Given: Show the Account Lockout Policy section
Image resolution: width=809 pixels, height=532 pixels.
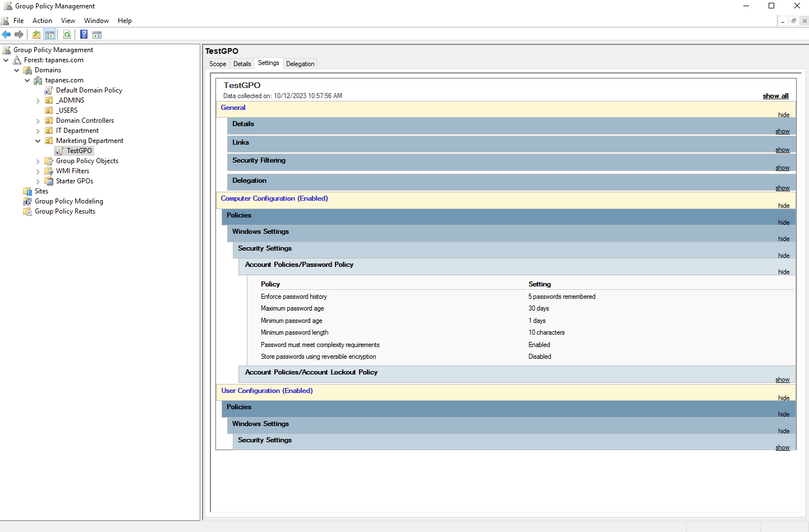Looking at the screenshot, I should click(x=782, y=380).
